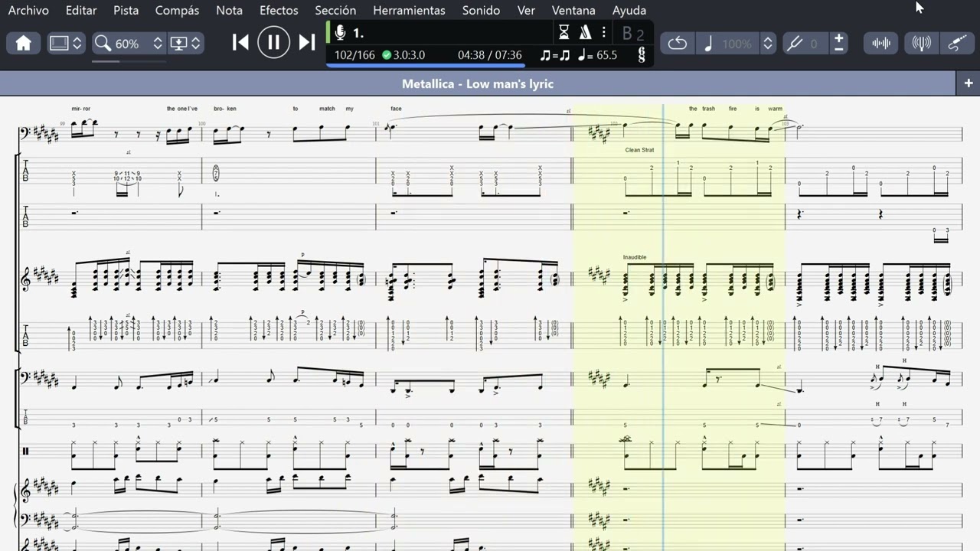Open the zoom percentage stepper arrows

coord(158,44)
